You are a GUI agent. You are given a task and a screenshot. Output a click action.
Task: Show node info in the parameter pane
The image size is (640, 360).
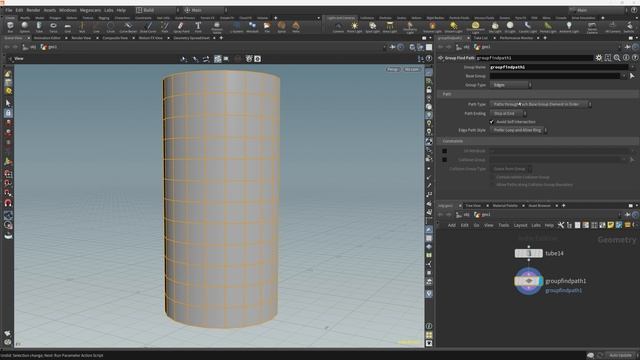(626, 58)
